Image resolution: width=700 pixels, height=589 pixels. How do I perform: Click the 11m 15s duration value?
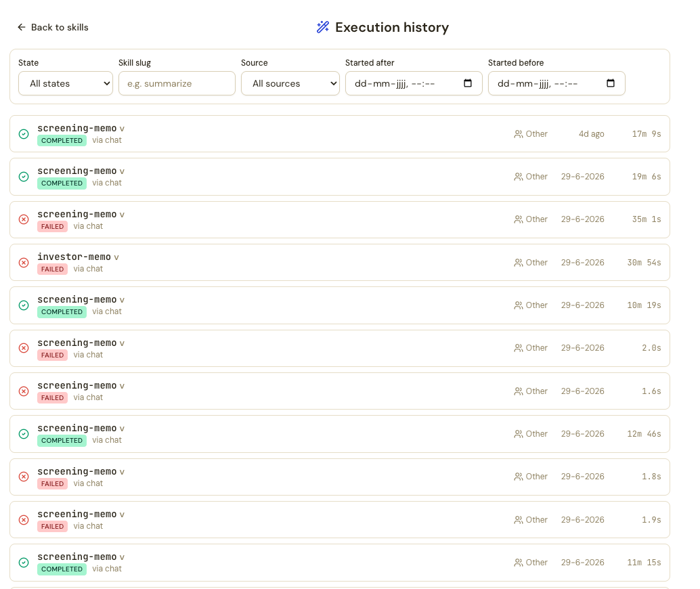tap(644, 563)
